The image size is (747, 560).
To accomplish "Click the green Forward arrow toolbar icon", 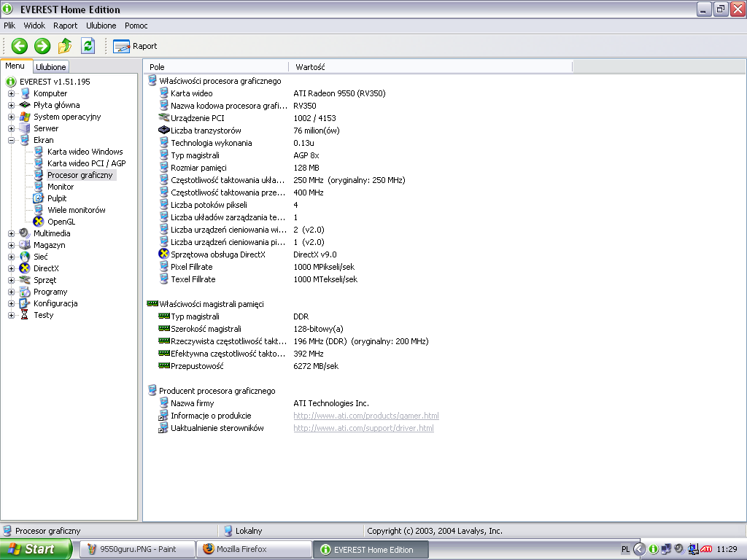I will point(42,46).
